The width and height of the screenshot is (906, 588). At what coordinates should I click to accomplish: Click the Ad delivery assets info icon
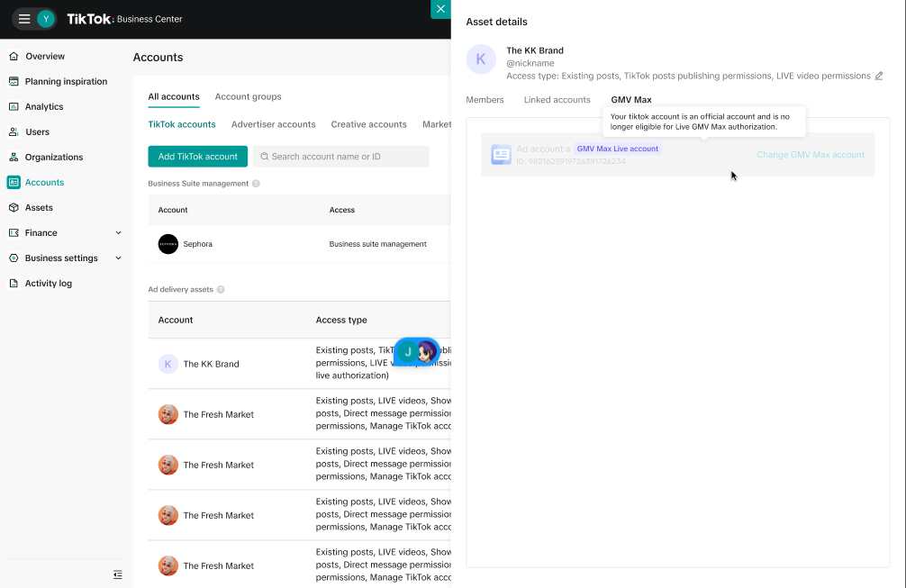coord(221,290)
